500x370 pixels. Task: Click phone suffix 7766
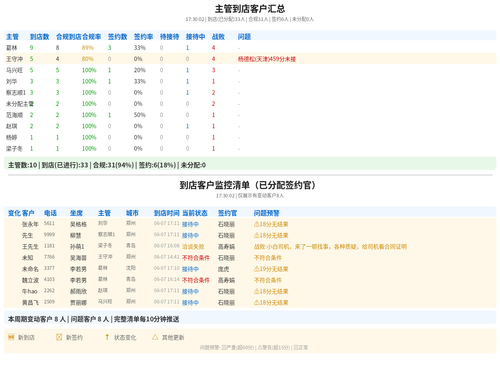pyautogui.click(x=49, y=257)
